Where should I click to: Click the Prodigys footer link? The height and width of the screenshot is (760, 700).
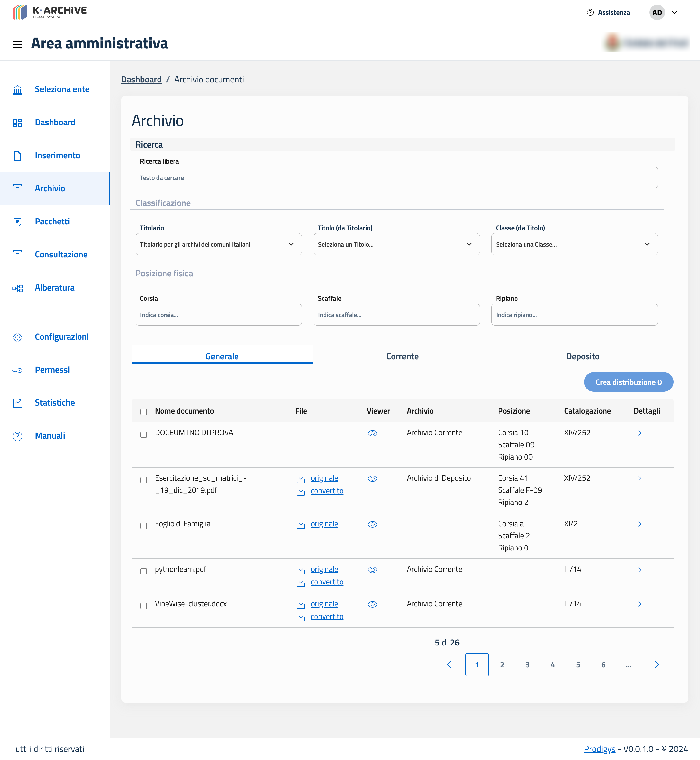(599, 749)
